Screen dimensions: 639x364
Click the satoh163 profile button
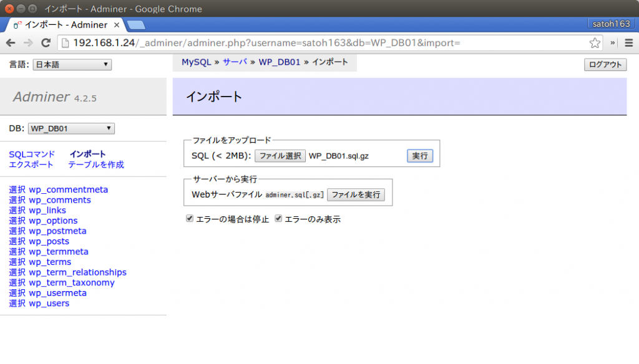point(609,24)
